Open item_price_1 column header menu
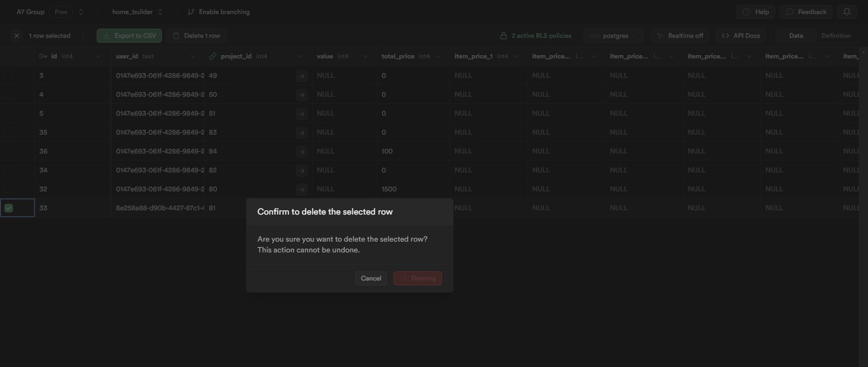The width and height of the screenshot is (868, 367). pyautogui.click(x=516, y=56)
